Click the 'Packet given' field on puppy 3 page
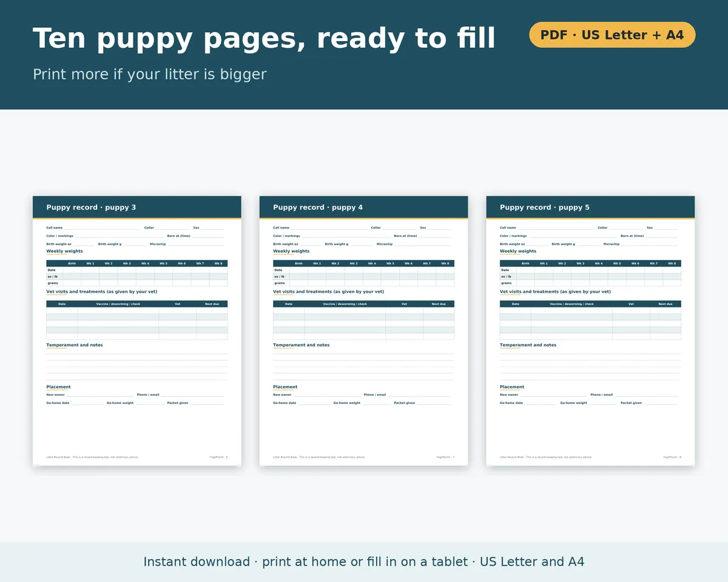 point(196,403)
